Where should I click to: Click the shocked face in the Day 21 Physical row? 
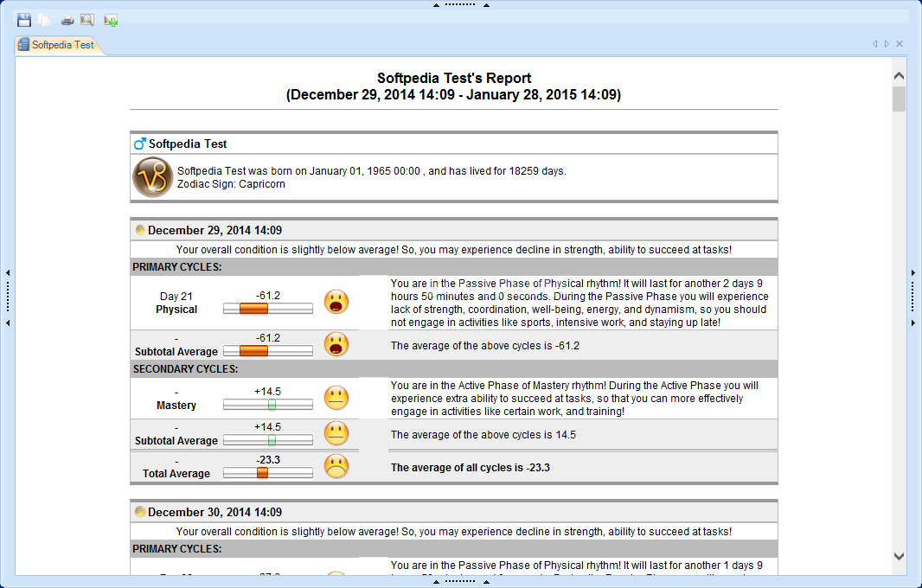(336, 303)
